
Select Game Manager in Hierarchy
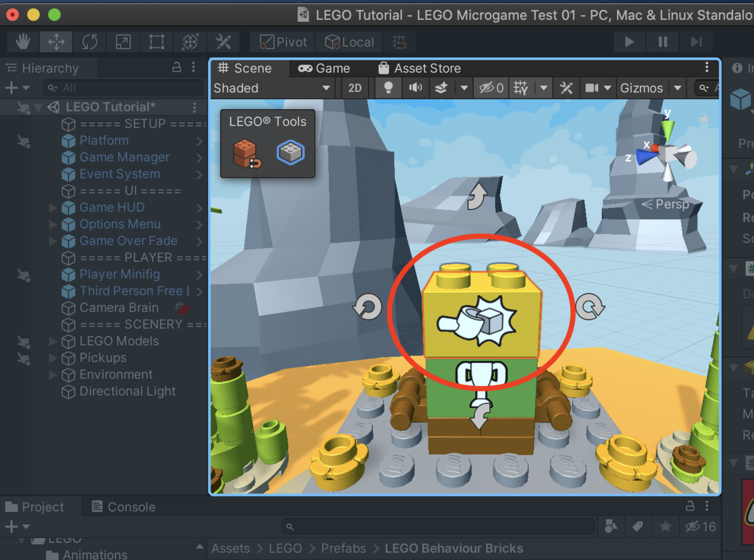tap(124, 158)
